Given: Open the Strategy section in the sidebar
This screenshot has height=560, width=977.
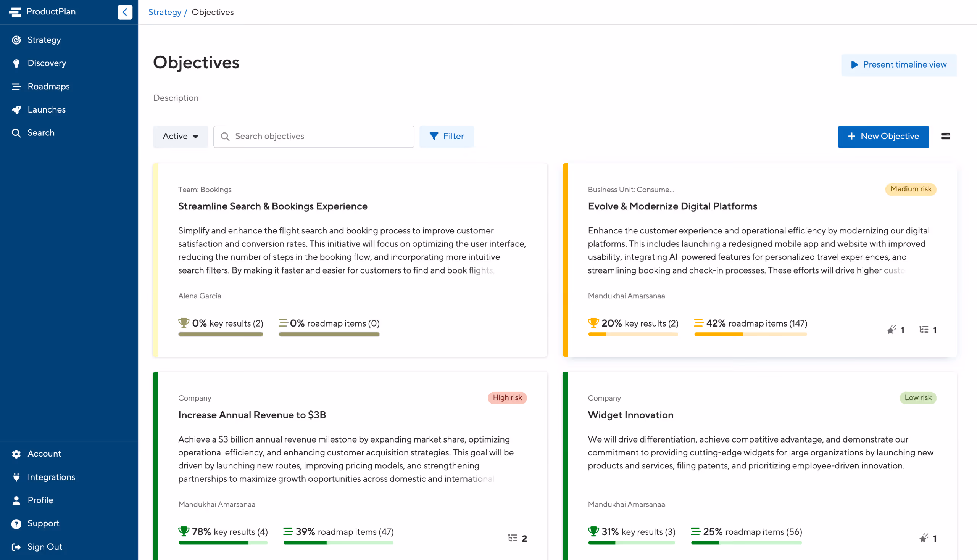Looking at the screenshot, I should point(44,40).
